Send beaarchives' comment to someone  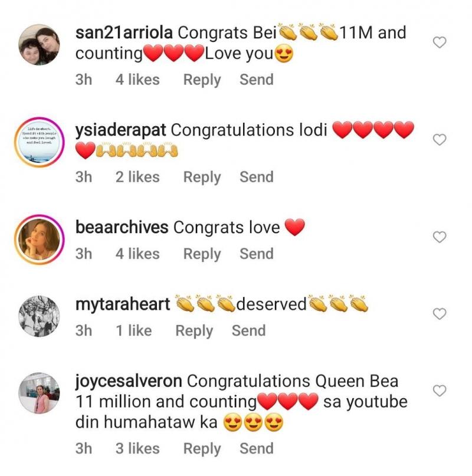click(256, 254)
